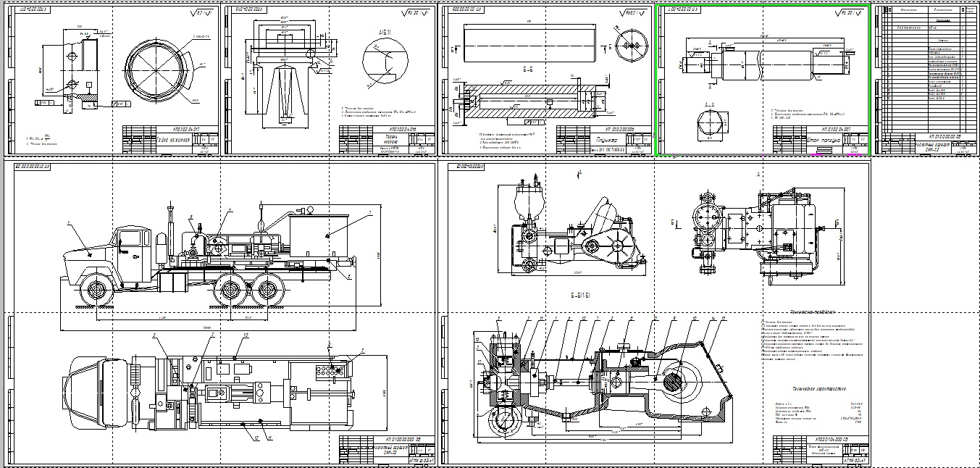980x468 pixels.
Task: Select the green-highlighted rod drawing sheet
Action: [763, 80]
